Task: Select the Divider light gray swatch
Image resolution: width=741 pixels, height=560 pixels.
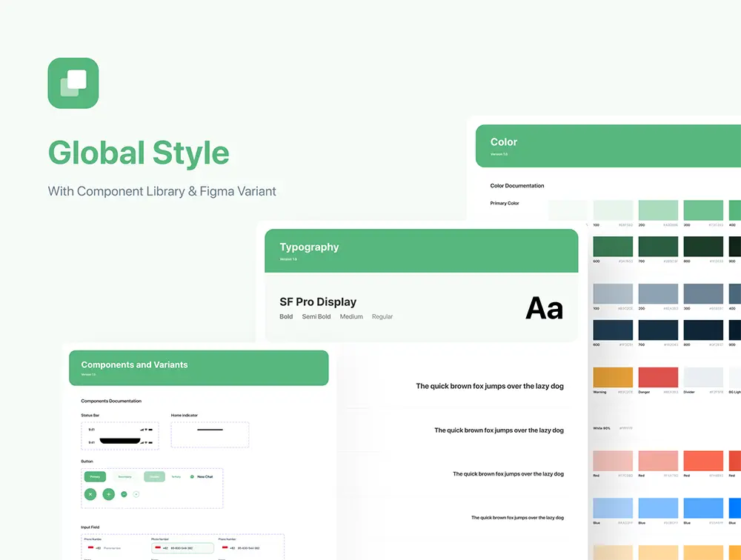Action: [702, 377]
